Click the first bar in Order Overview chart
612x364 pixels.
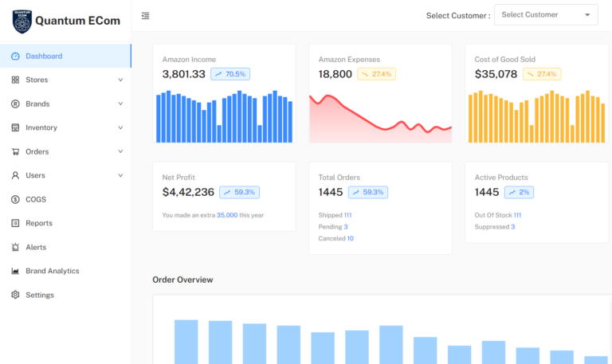click(x=186, y=342)
